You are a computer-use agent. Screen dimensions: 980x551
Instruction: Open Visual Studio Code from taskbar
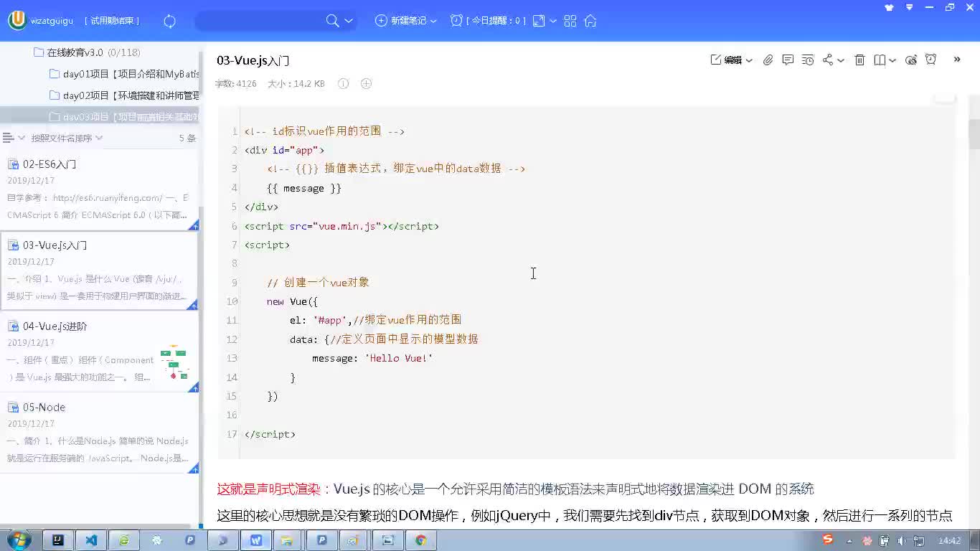tap(91, 540)
